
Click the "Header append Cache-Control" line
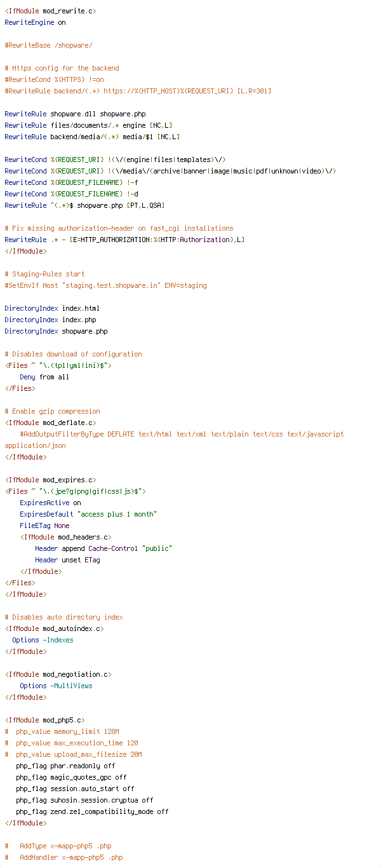coord(103,549)
